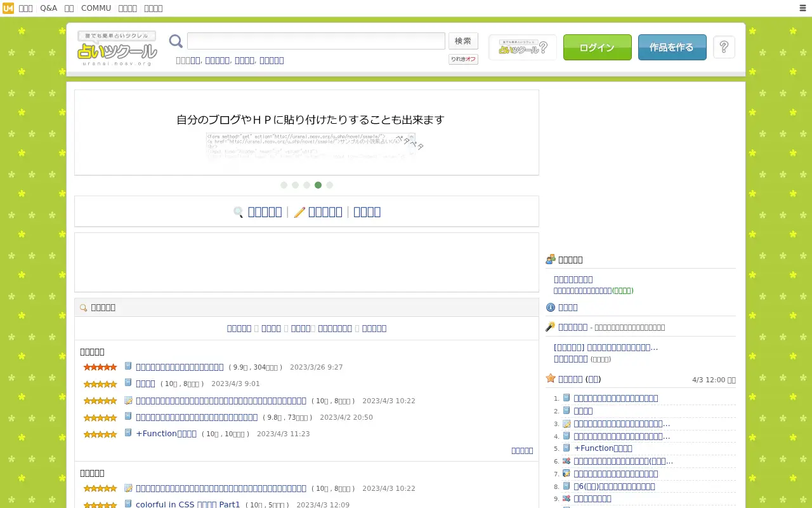Viewport: 812px width, 508px height.
Task: Click the 占いツクール site logo
Action: [117, 48]
